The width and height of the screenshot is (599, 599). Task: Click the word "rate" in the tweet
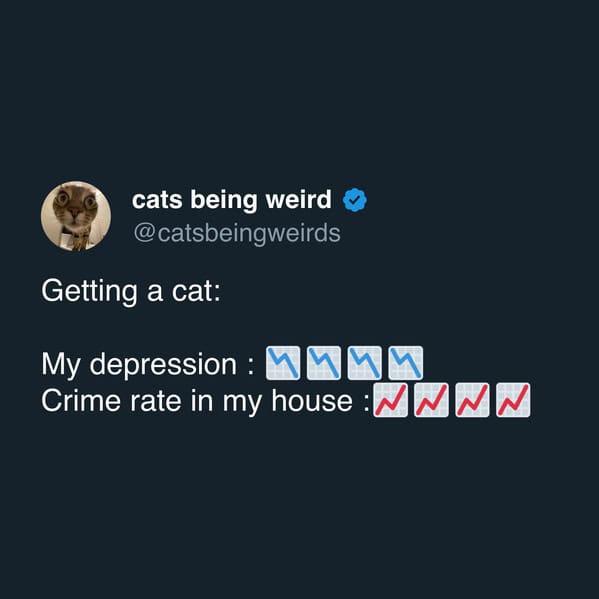pos(155,402)
